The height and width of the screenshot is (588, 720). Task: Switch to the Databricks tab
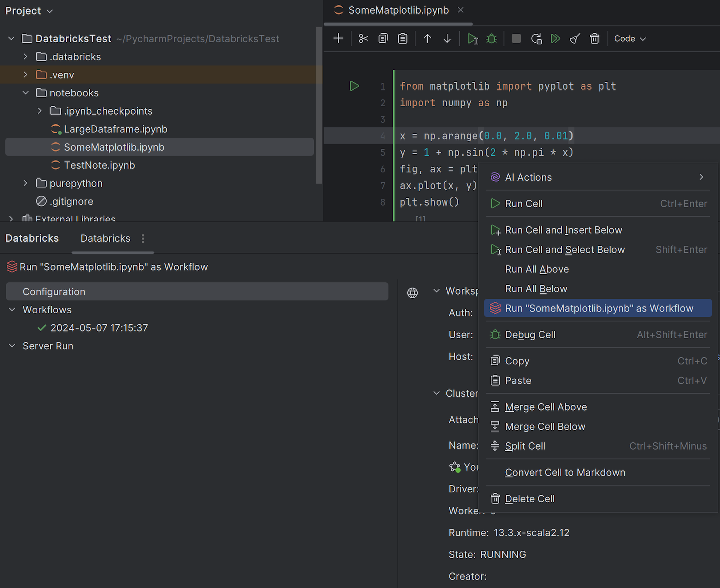(x=105, y=238)
